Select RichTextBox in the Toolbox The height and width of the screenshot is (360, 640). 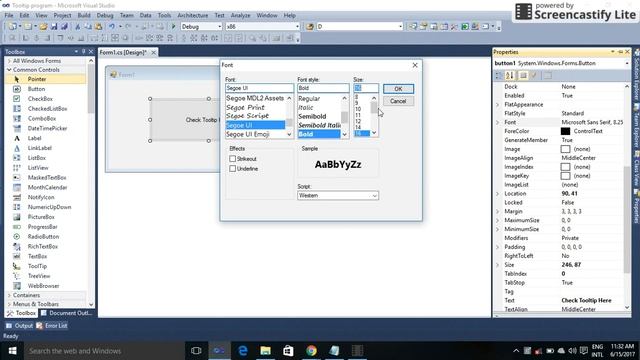click(x=43, y=247)
